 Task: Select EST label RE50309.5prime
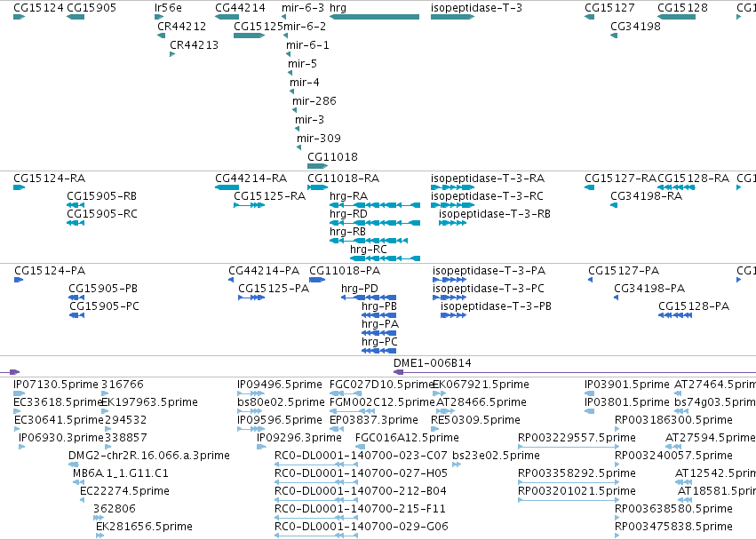[476, 420]
